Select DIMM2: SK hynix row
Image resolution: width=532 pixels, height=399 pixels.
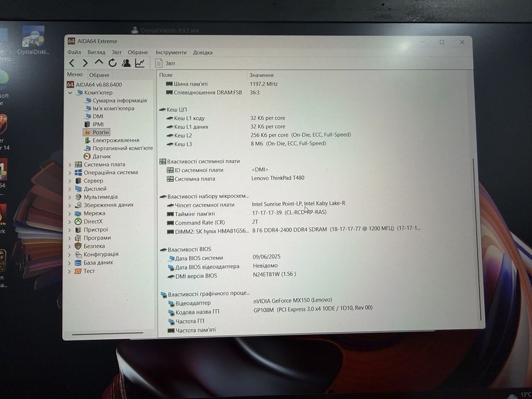pos(294,231)
